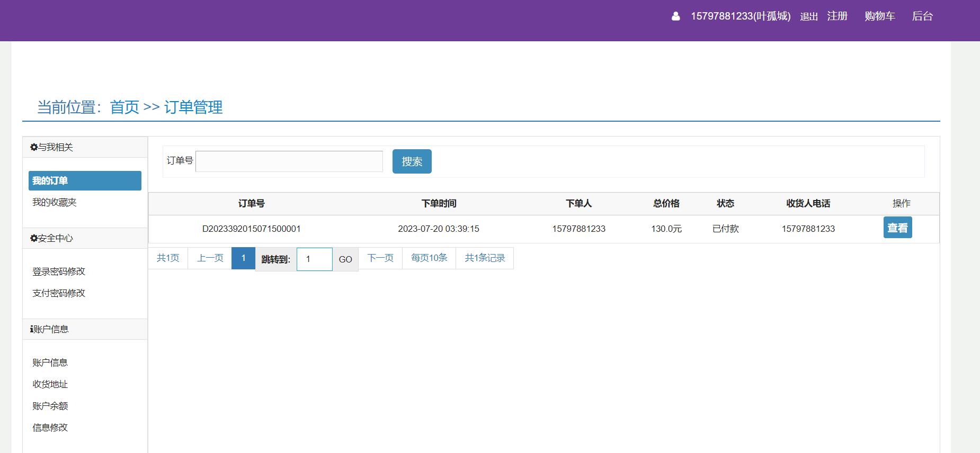
Task: Open account 15797881233(叶孤城) link
Action: [741, 16]
